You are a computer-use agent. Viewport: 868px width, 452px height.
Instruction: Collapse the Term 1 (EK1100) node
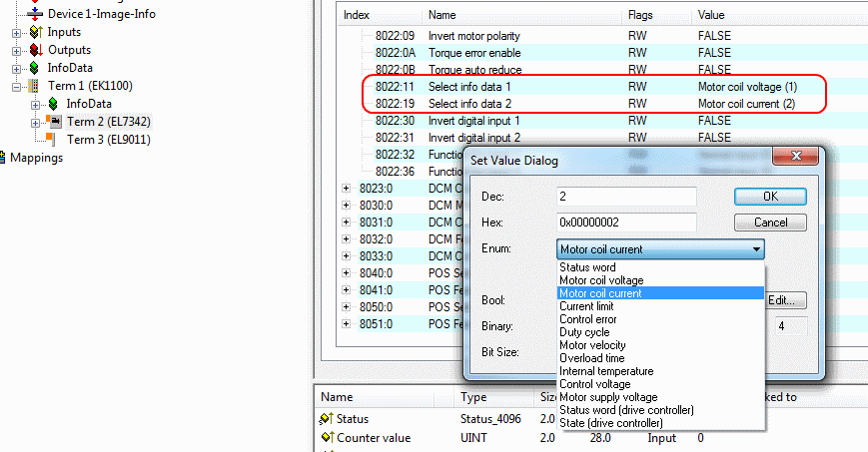[x=17, y=87]
